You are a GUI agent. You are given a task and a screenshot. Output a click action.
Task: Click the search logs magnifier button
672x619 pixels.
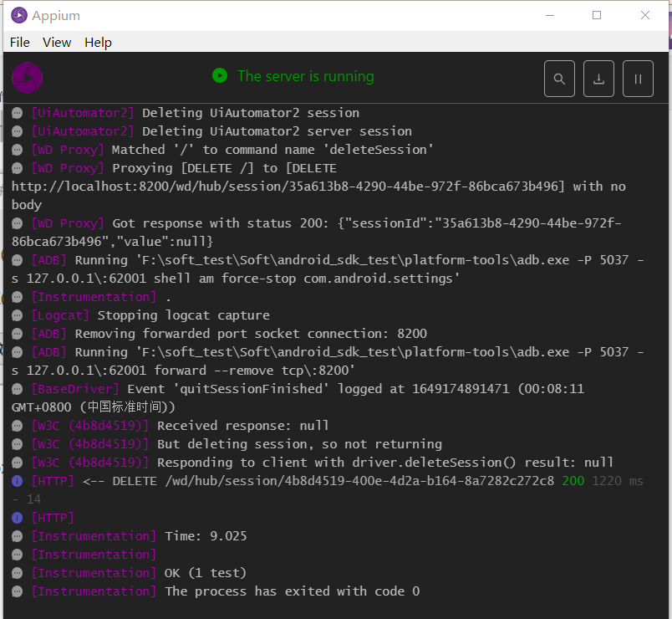[559, 79]
